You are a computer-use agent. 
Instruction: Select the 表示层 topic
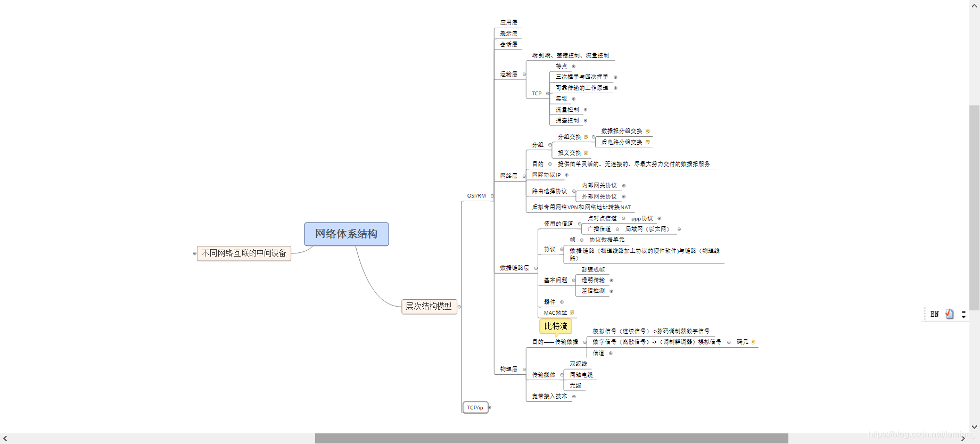coord(509,34)
